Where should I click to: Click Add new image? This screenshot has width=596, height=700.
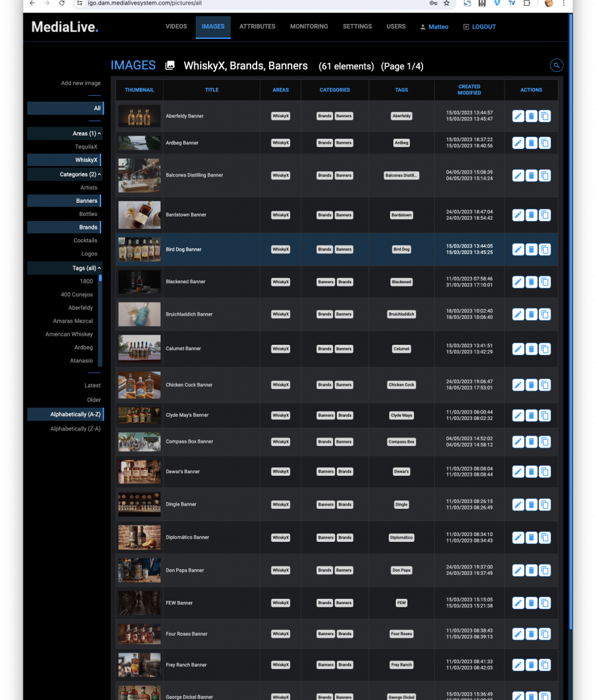point(81,84)
